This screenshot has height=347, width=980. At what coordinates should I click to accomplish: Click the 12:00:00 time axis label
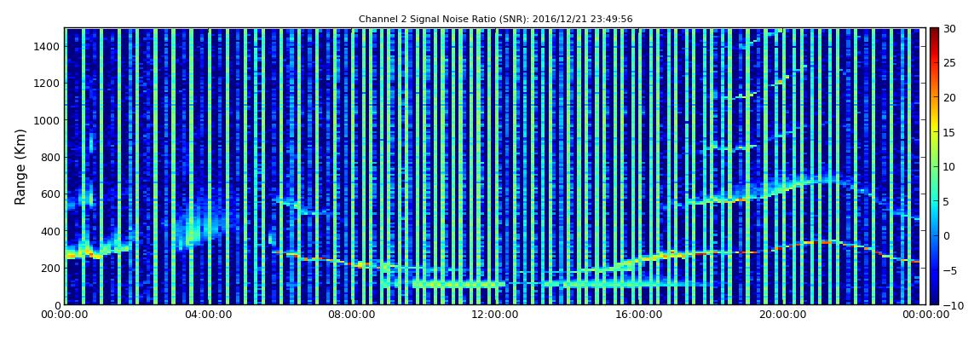pos(494,315)
